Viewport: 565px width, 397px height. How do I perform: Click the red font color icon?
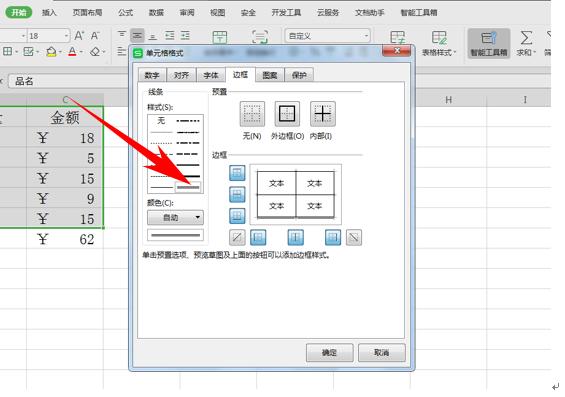[72, 52]
